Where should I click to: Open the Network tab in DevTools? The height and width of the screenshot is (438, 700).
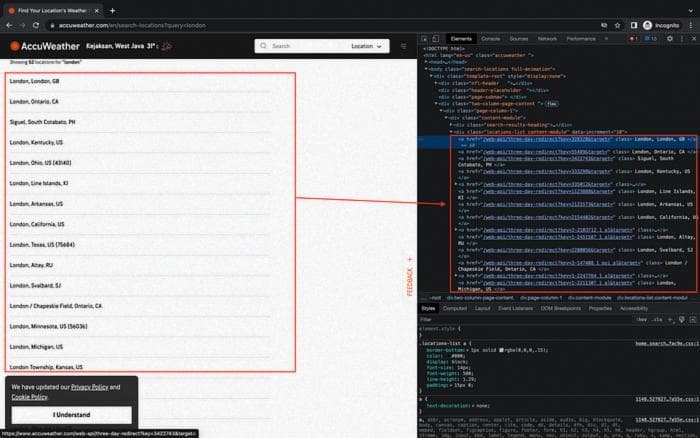click(x=547, y=38)
